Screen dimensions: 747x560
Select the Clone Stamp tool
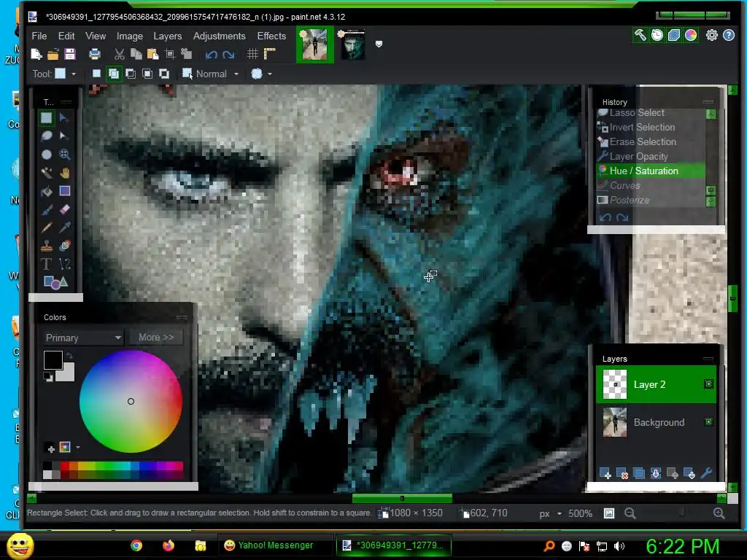tap(46, 246)
